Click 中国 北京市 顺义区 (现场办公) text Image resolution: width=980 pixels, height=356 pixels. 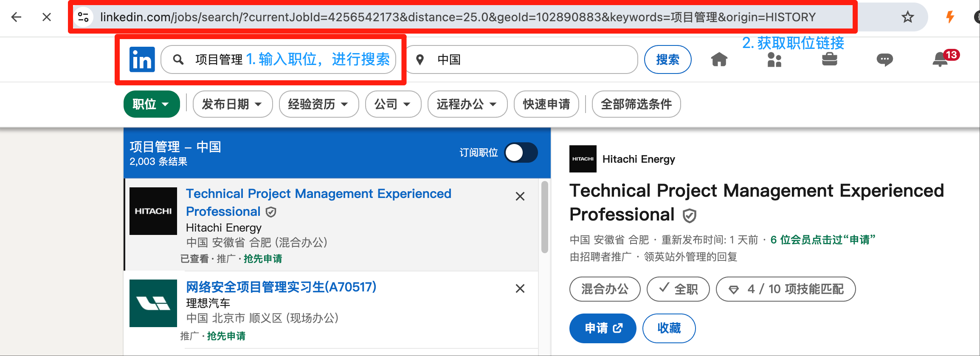[x=262, y=318]
